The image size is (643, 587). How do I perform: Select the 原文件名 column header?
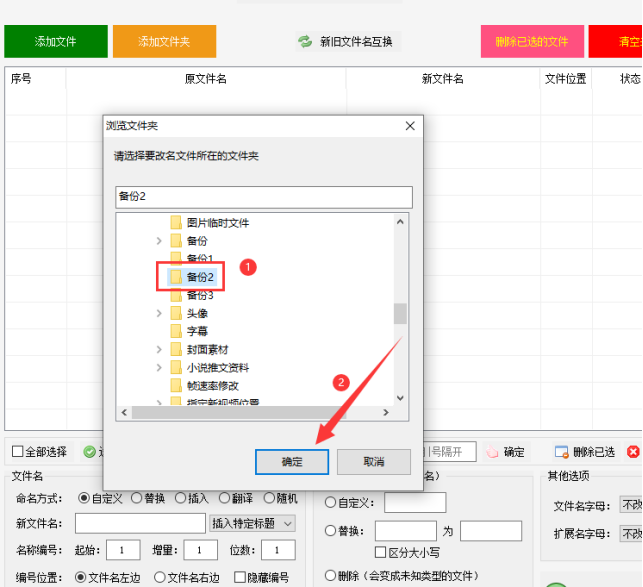(206, 79)
